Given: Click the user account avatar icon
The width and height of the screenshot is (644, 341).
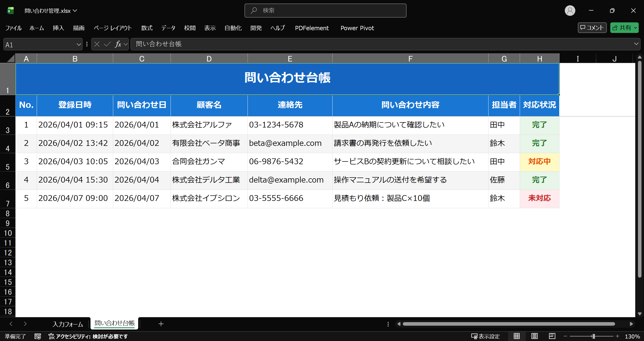Looking at the screenshot, I should 570,11.
